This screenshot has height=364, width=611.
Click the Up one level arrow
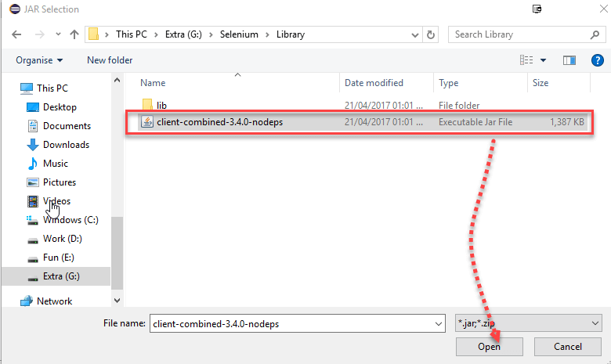(74, 34)
